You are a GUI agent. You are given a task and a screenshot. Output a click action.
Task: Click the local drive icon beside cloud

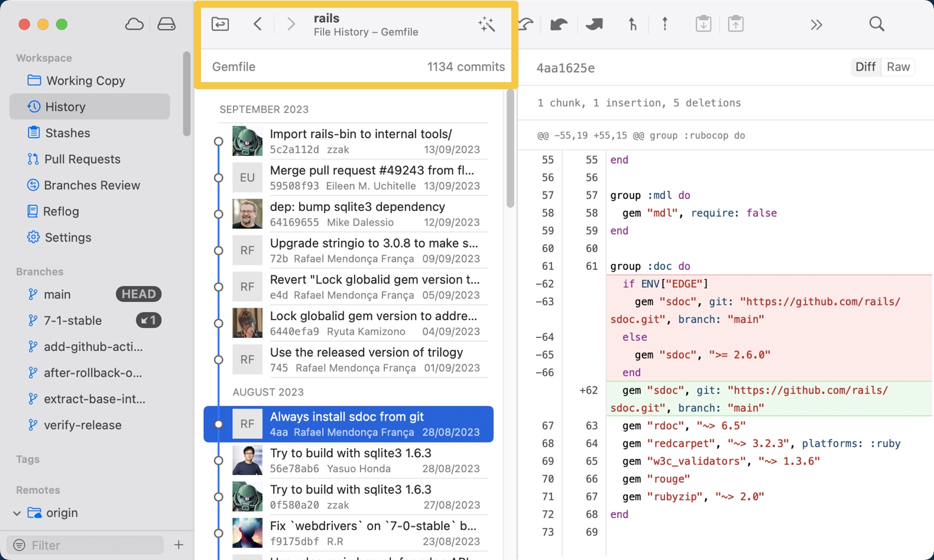[166, 24]
